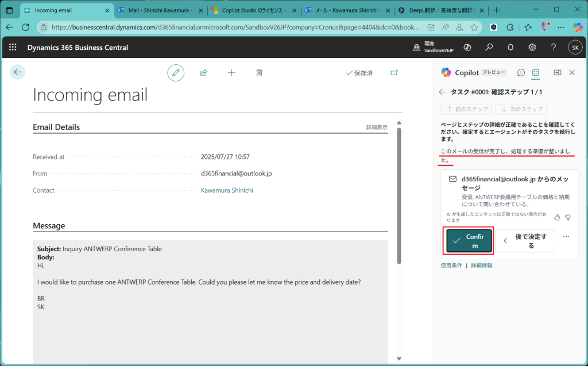The height and width of the screenshot is (366, 588).
Task: Click the pencil edit icon
Action: point(176,73)
